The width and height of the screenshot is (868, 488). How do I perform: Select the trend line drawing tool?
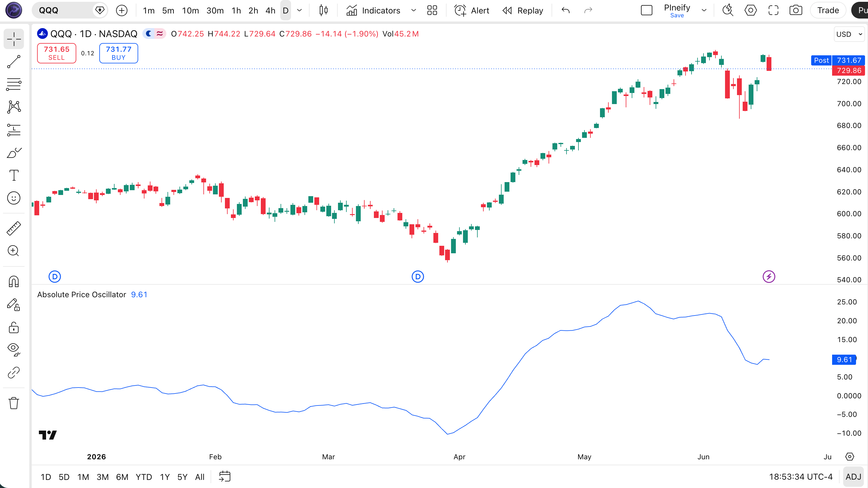(14, 62)
